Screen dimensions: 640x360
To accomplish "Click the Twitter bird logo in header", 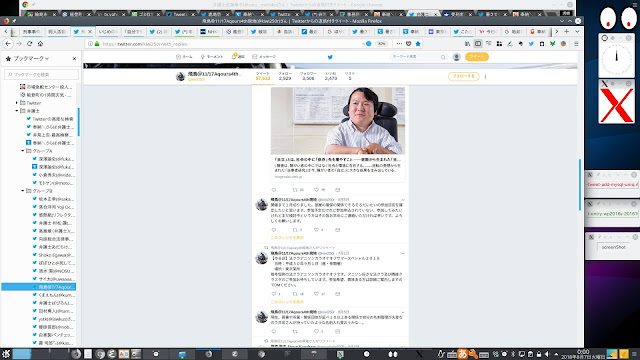I will (x=330, y=57).
